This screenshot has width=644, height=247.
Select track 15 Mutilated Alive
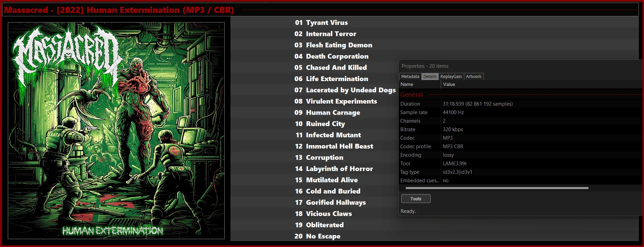[x=326, y=180]
